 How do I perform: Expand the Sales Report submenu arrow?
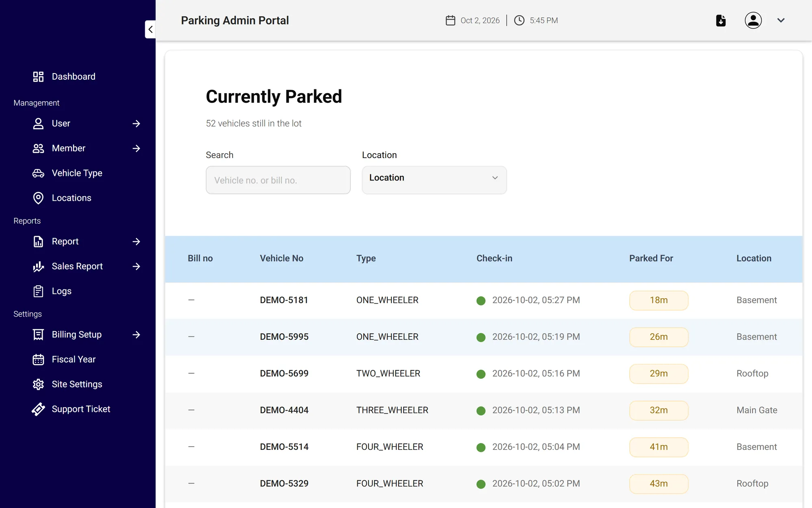click(x=136, y=266)
